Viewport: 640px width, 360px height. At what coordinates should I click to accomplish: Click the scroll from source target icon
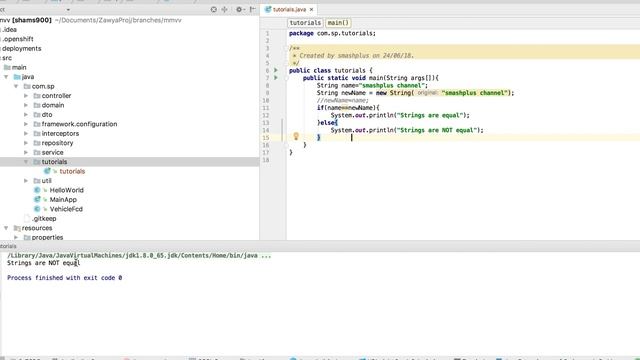(213, 9)
